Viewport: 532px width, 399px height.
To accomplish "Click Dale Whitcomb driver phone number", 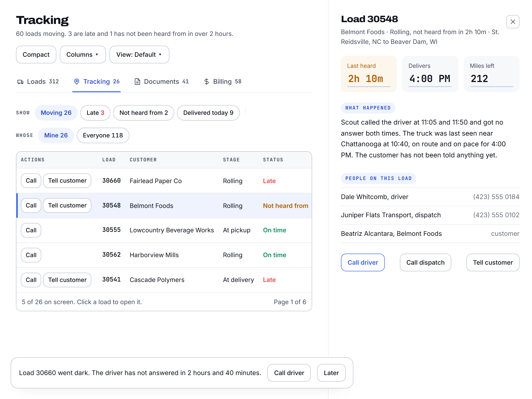I will click(496, 197).
